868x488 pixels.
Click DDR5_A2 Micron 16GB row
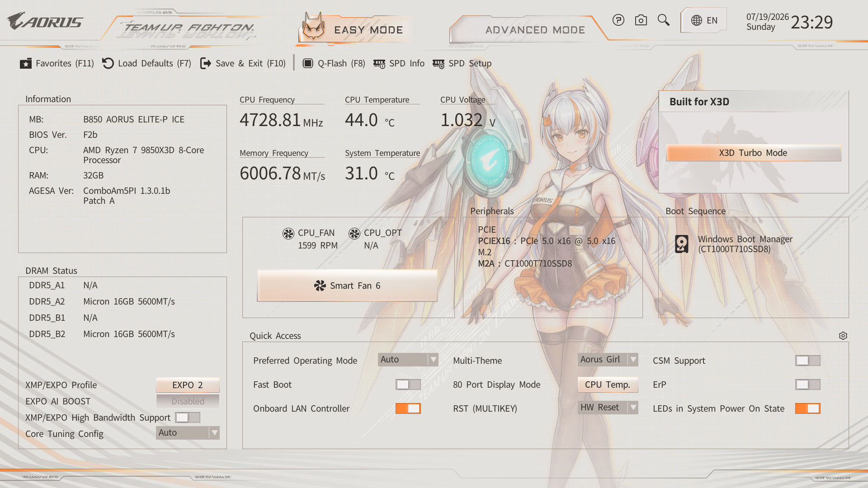[x=102, y=301]
